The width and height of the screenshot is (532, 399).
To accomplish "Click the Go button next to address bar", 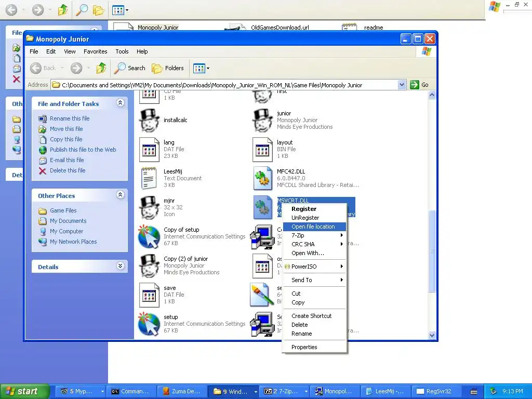I will click(419, 85).
